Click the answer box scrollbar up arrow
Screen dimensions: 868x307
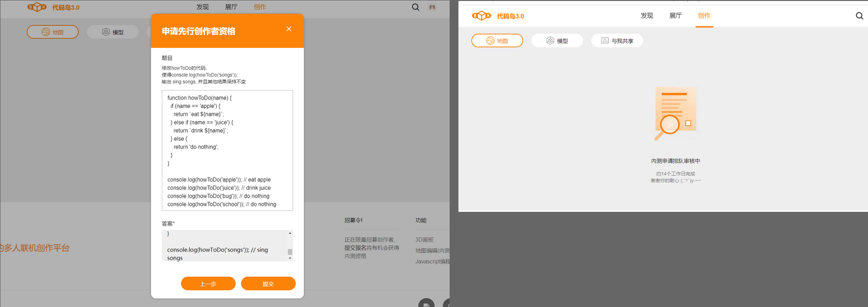point(290,233)
